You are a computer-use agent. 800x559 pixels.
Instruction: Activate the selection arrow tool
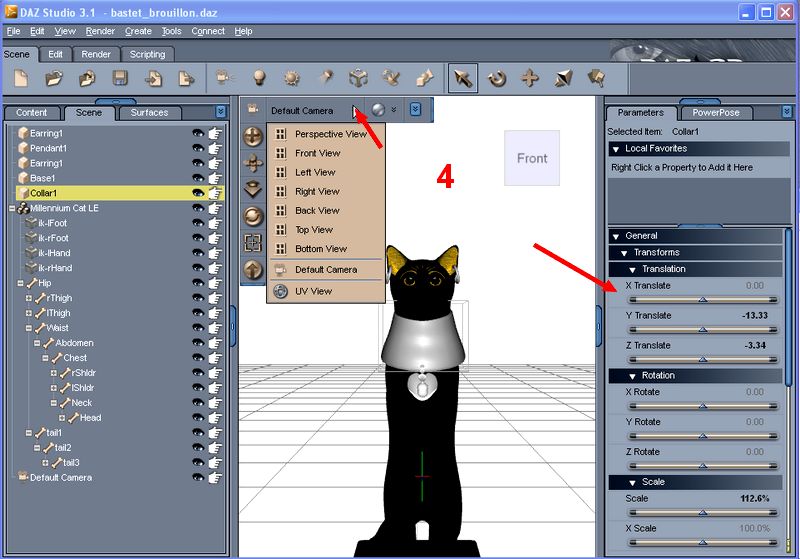(463, 79)
